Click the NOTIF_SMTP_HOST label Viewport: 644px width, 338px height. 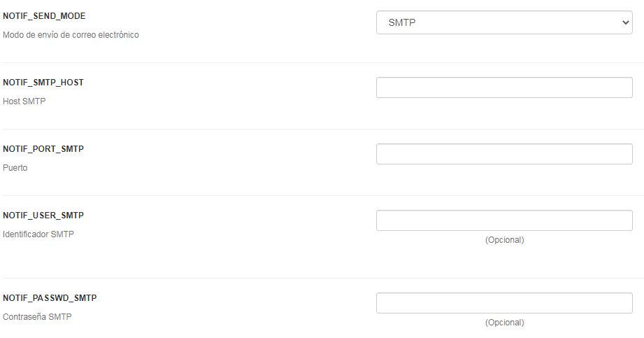click(43, 83)
